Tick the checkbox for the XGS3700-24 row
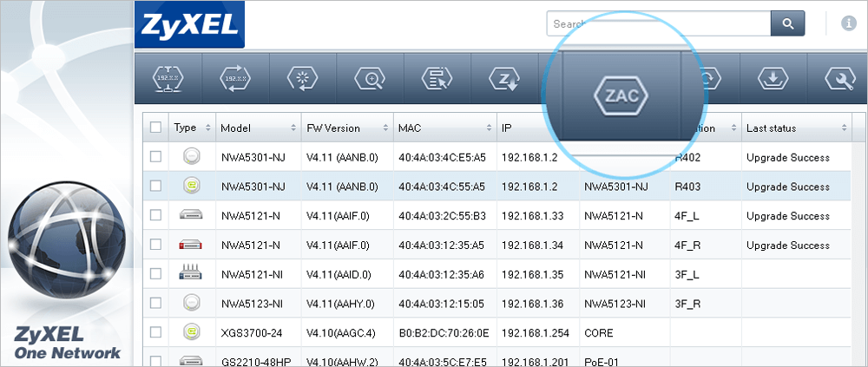868x367 pixels. 155,332
